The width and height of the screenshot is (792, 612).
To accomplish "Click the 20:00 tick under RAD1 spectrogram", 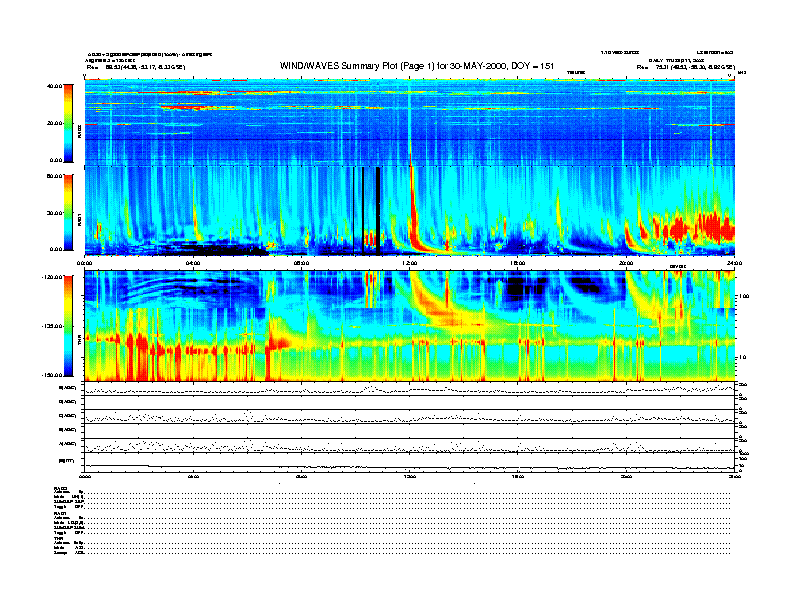I will 626,263.
